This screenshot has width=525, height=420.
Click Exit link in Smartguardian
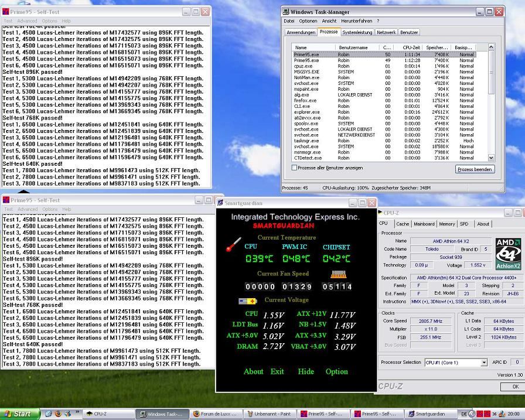[x=277, y=371]
